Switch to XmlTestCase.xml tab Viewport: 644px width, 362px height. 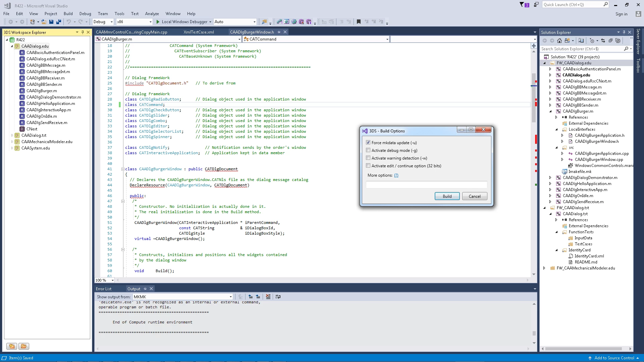click(199, 32)
